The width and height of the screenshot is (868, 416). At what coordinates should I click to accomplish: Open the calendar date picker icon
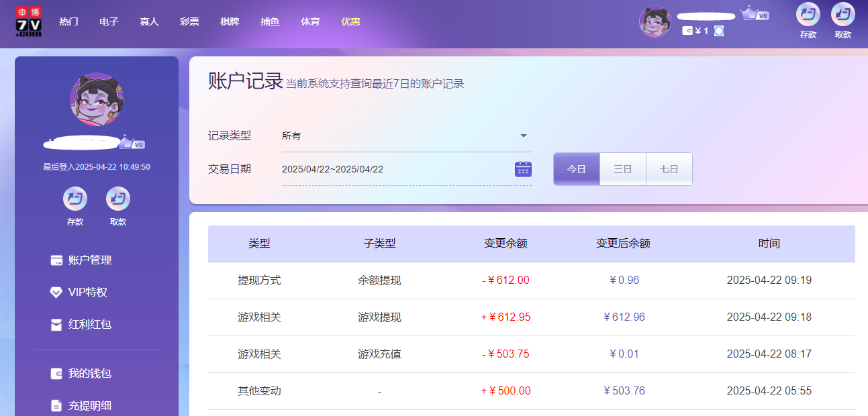[523, 169]
